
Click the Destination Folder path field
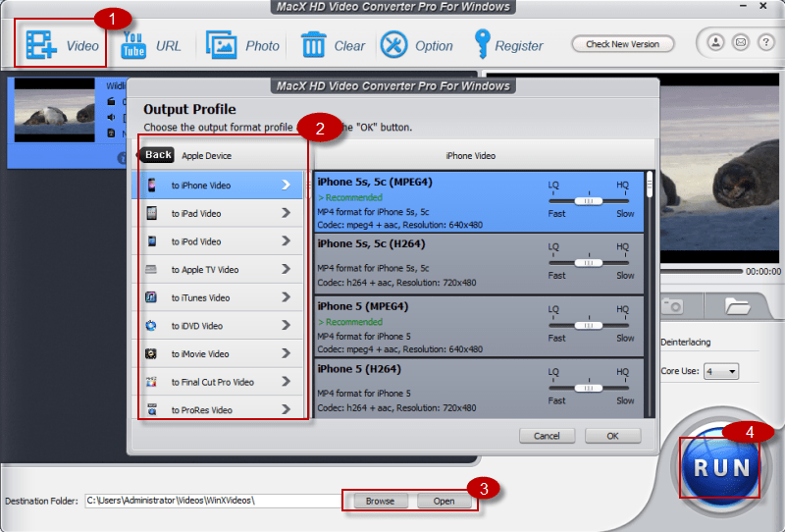click(213, 501)
